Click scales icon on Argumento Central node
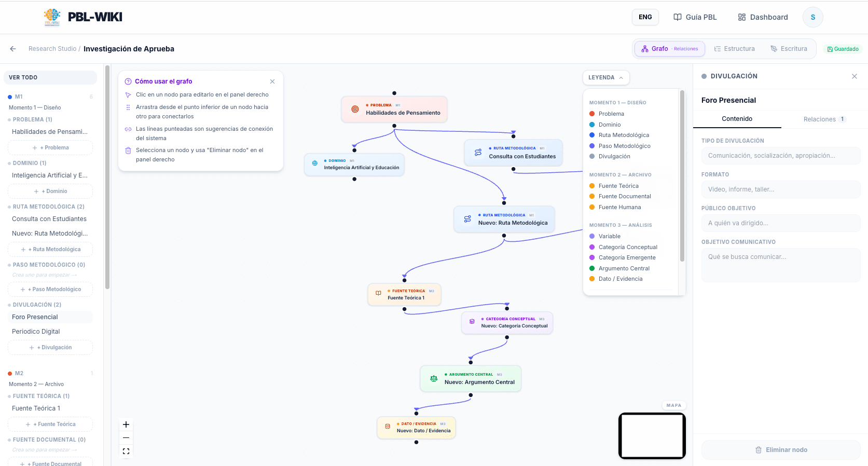 (x=434, y=379)
